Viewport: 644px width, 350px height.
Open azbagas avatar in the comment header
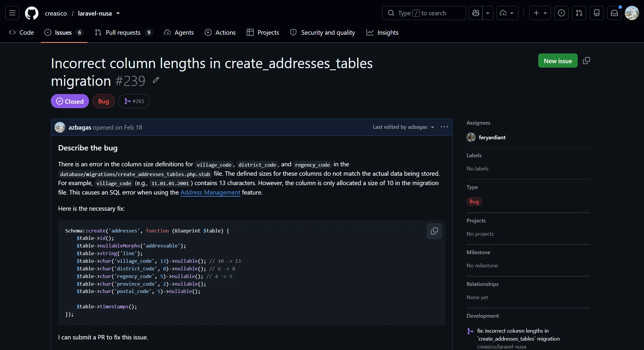[60, 127]
